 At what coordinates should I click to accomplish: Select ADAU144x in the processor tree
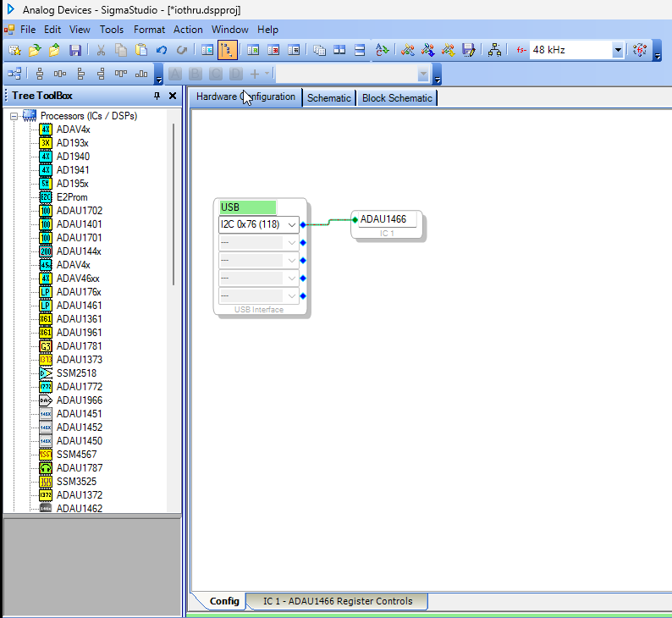point(79,251)
